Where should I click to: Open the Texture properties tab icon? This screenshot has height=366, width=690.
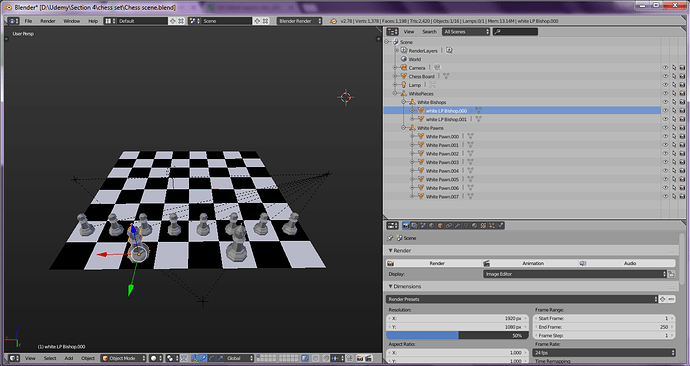coord(483,226)
